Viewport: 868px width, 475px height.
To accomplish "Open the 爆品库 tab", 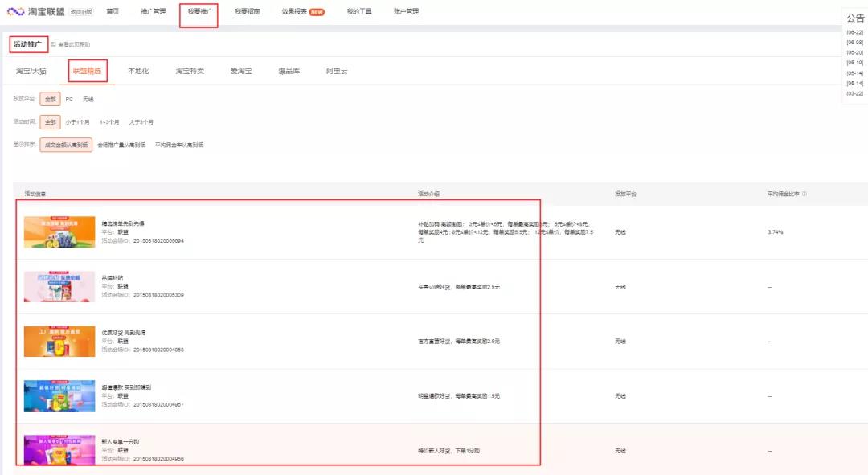I will pos(289,71).
